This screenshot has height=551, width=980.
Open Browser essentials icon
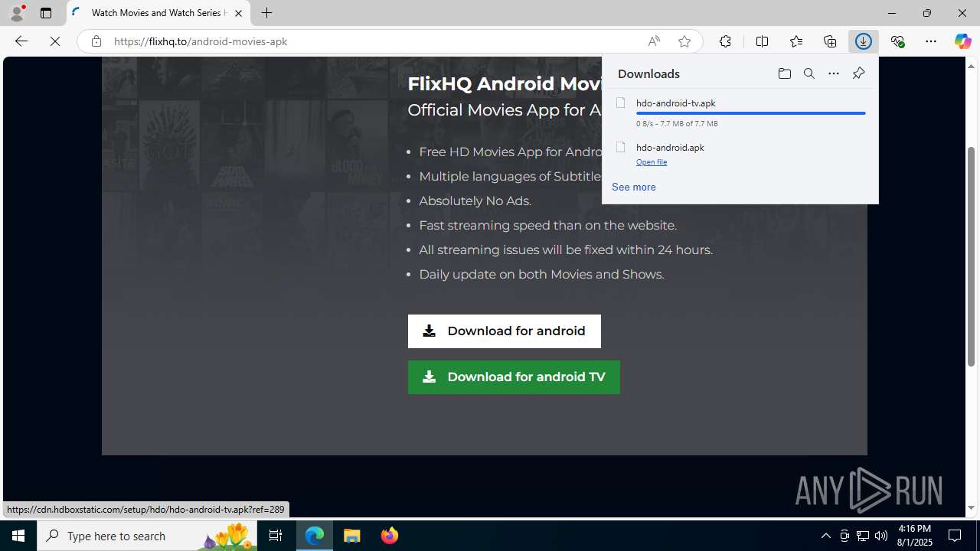(x=897, y=41)
